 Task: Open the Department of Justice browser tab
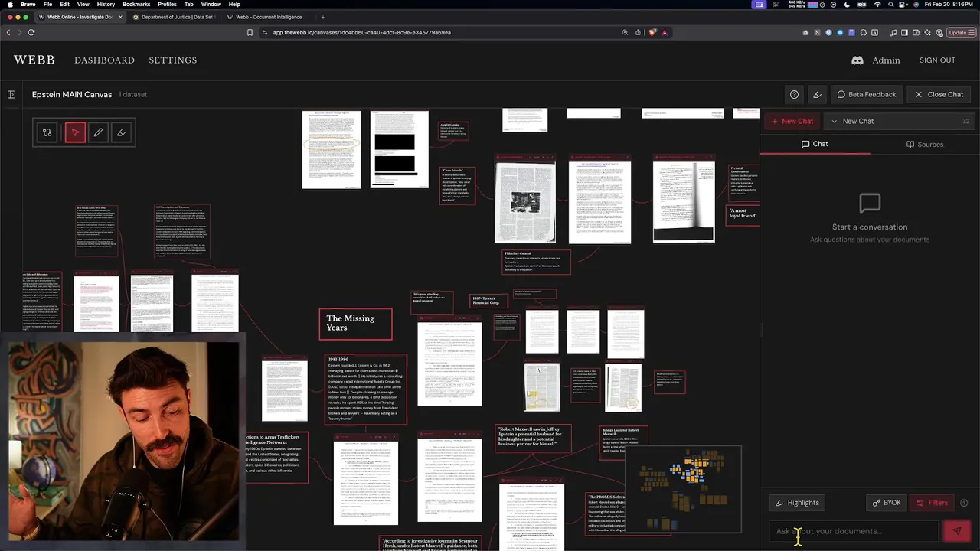coord(174,17)
